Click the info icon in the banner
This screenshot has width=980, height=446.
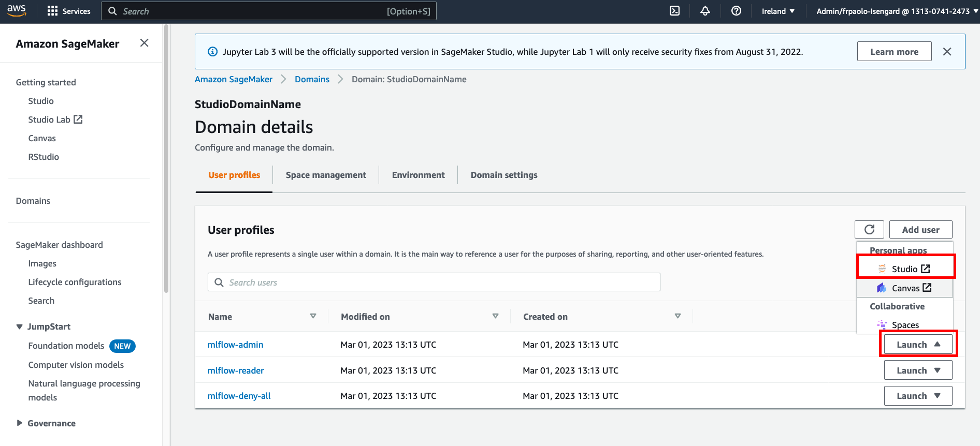pos(212,52)
